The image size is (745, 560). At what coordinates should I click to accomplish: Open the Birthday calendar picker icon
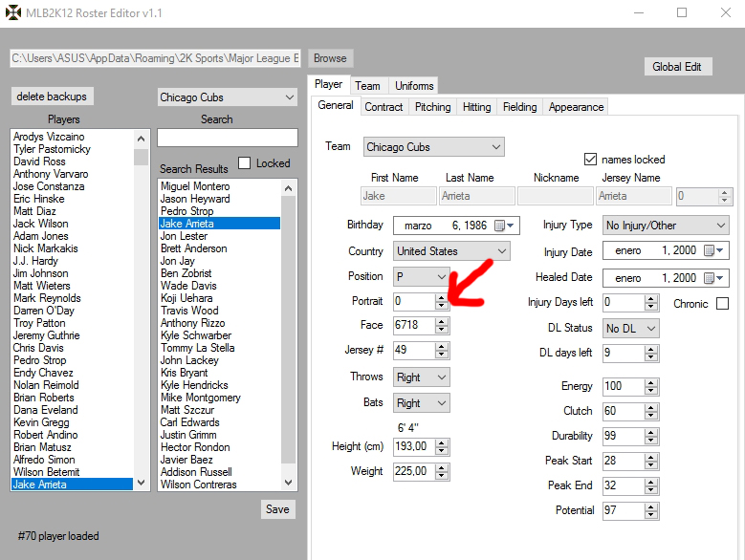504,226
